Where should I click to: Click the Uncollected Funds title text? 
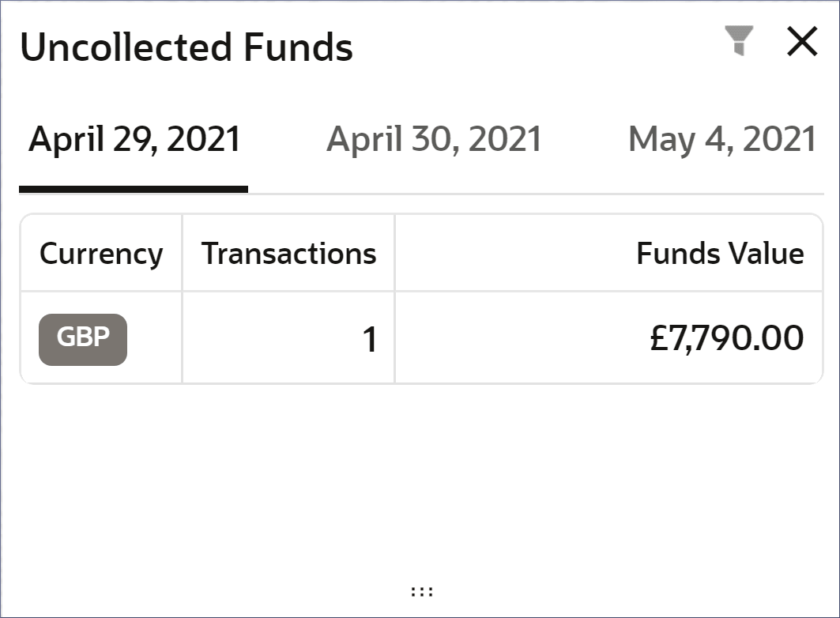pos(186,47)
